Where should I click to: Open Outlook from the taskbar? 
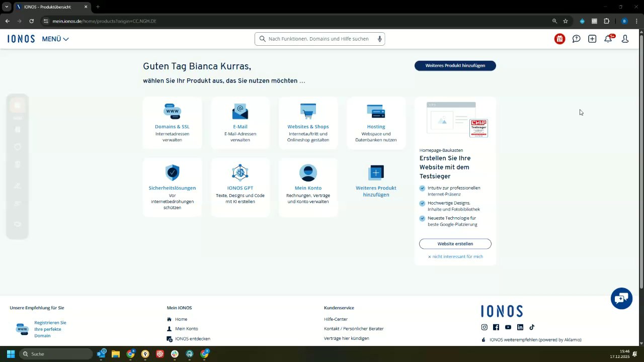pyautogui.click(x=101, y=354)
